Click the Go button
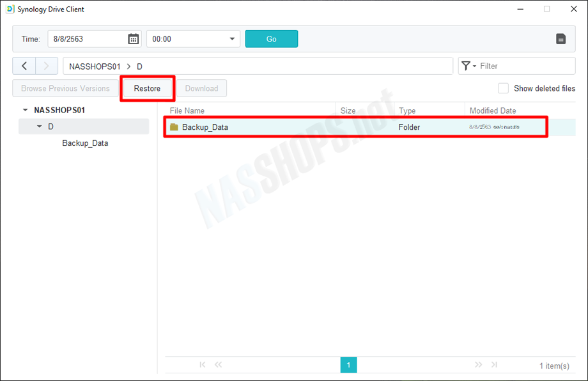Viewport: 588px width, 381px height. pos(272,39)
